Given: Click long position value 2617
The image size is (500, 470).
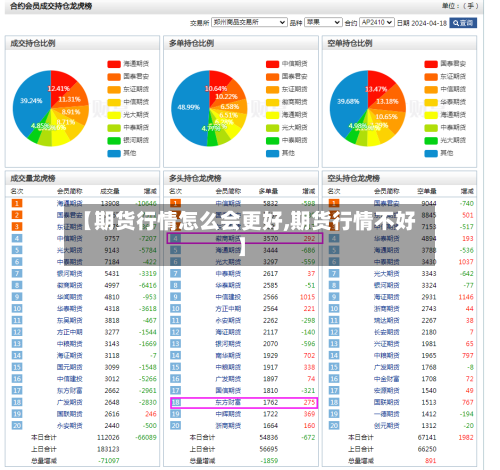Looking at the screenshot, I should (x=270, y=274).
